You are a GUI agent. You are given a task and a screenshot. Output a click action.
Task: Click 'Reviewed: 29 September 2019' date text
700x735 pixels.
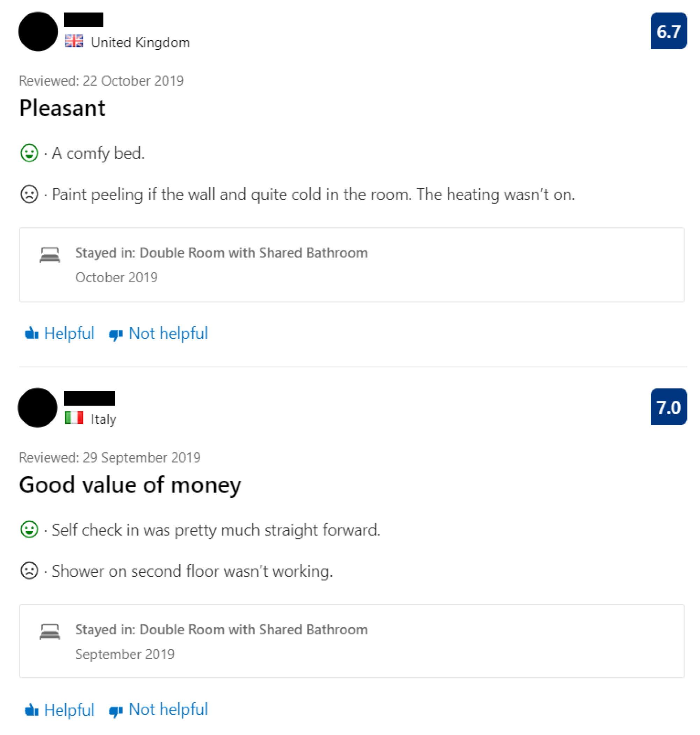pos(110,458)
